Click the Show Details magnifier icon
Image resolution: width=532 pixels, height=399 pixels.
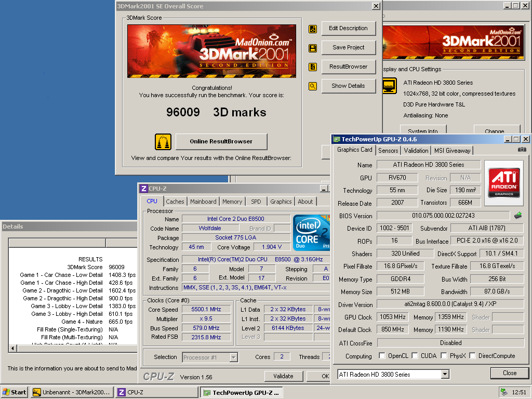point(312,86)
